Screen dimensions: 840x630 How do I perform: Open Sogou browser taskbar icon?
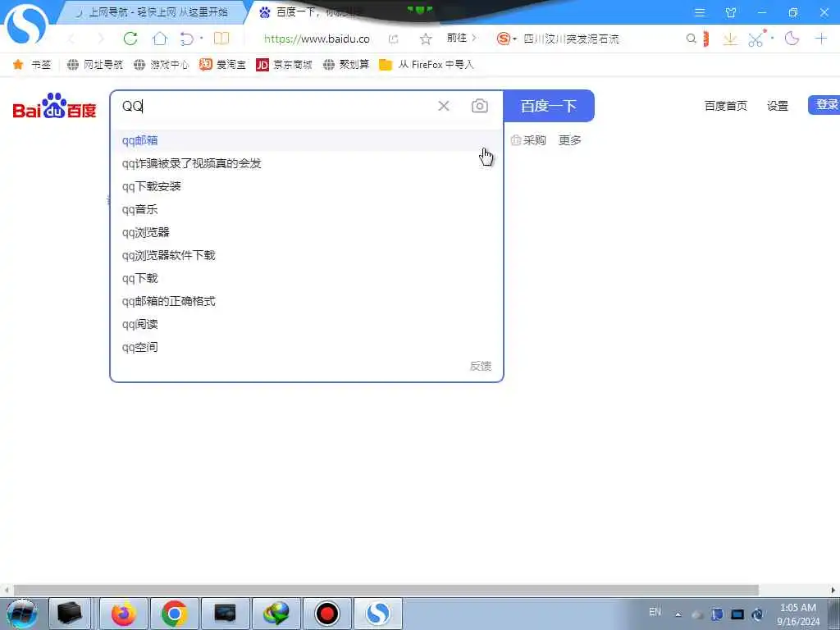tap(377, 614)
